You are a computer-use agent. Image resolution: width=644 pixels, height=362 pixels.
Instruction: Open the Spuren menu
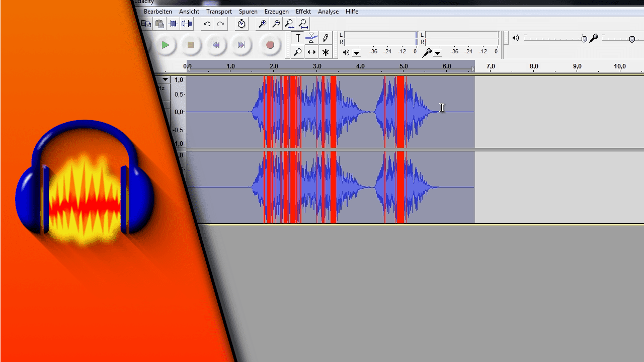click(x=248, y=11)
